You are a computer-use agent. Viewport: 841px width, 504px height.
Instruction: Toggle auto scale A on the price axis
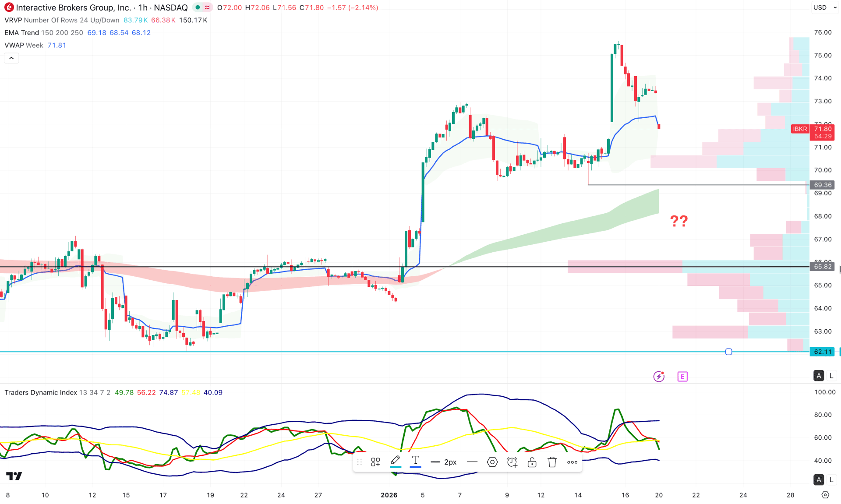pos(818,376)
